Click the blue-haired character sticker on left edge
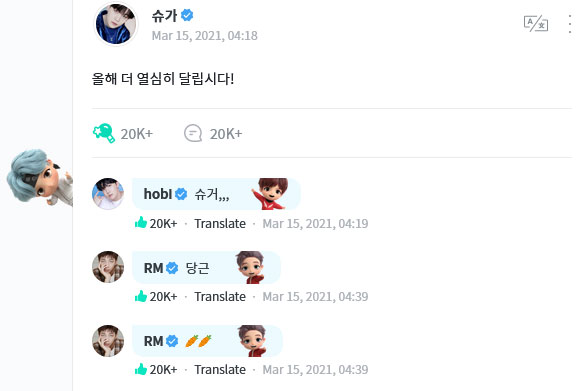Image resolution: width=586 pixels, height=391 pixels. [x=40, y=177]
